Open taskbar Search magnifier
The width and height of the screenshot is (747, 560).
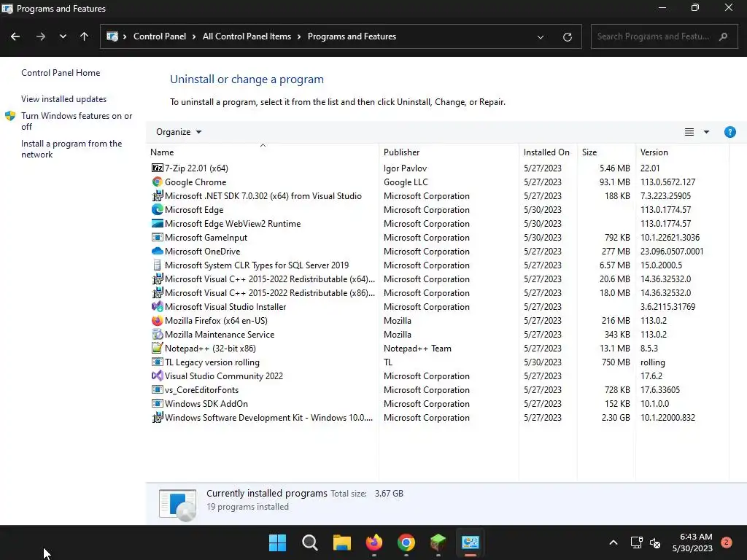tap(309, 542)
